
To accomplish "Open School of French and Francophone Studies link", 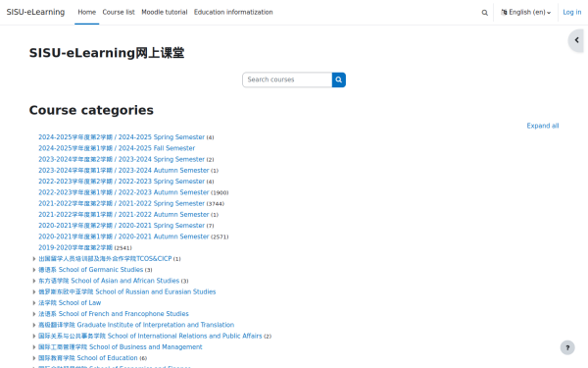I will pyautogui.click(x=114, y=314).
